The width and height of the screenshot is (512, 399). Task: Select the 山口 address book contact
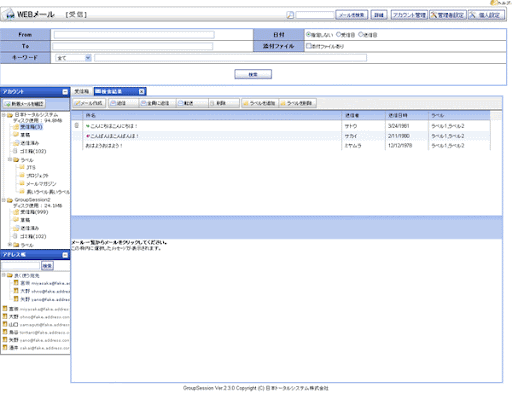tap(36, 324)
